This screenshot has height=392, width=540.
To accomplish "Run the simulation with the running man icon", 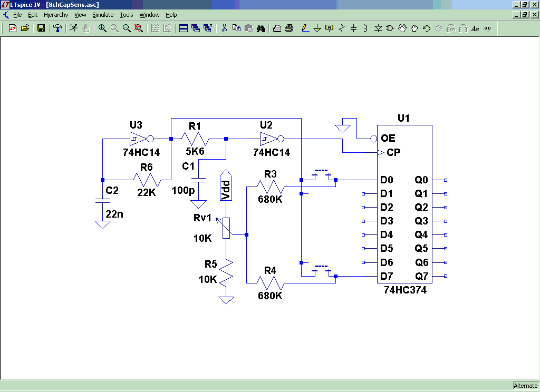I will tap(73, 28).
